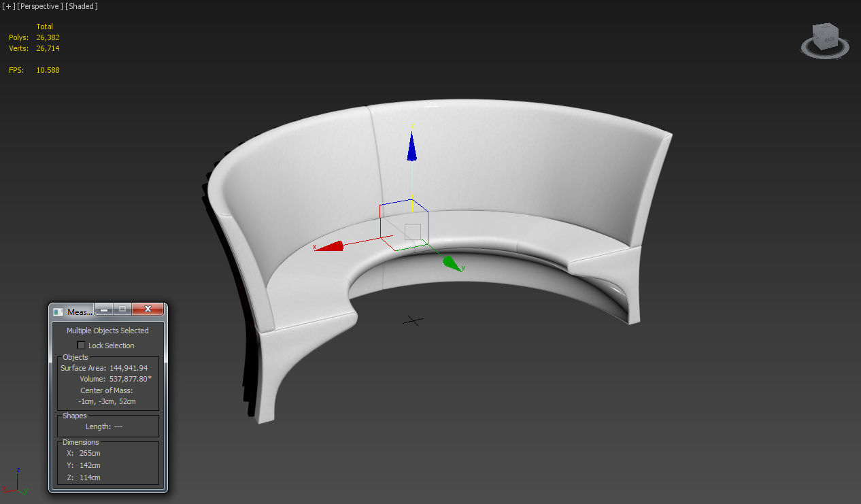Click the Measure dialog title text
Screen dimensions: 861x504
coord(79,312)
